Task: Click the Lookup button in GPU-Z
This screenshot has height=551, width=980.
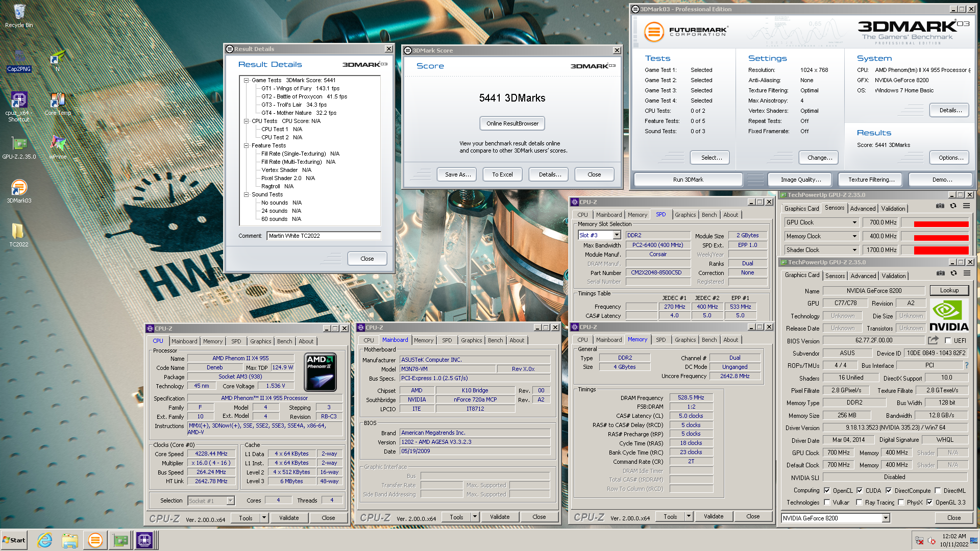Action: coord(949,290)
